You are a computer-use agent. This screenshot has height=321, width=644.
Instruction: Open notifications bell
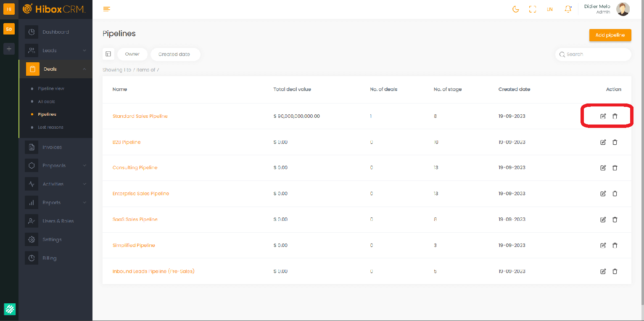coord(568,9)
